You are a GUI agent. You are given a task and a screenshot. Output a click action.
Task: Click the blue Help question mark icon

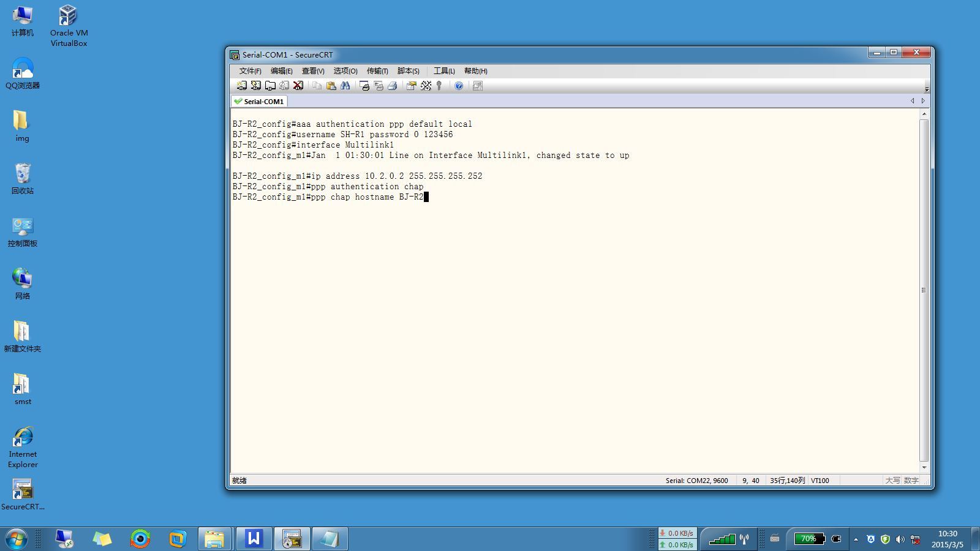click(459, 86)
